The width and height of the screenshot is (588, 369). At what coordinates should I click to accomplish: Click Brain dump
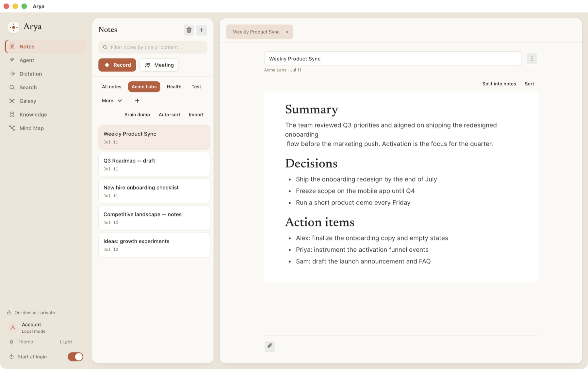click(x=137, y=115)
